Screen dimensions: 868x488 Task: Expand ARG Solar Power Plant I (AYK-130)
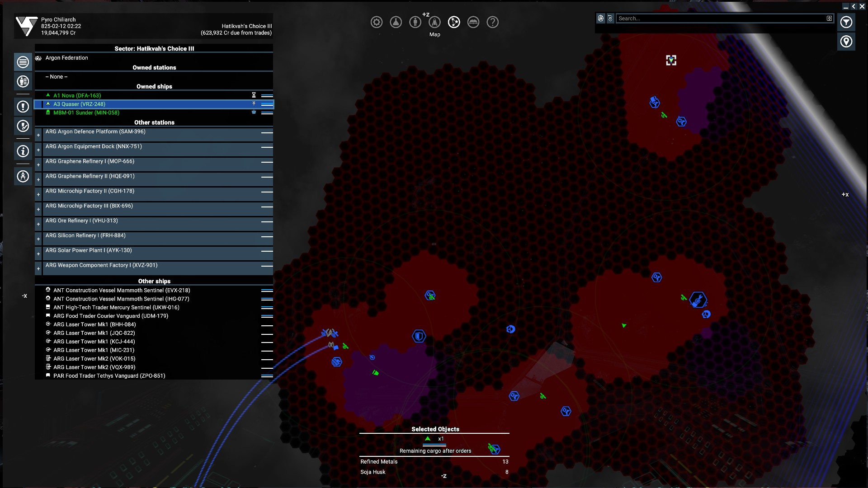pos(38,254)
